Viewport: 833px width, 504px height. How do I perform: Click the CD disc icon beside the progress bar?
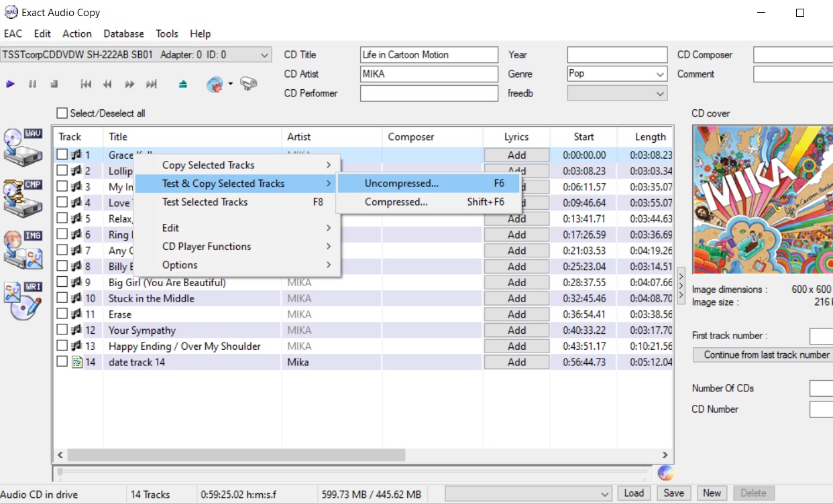coord(665,473)
